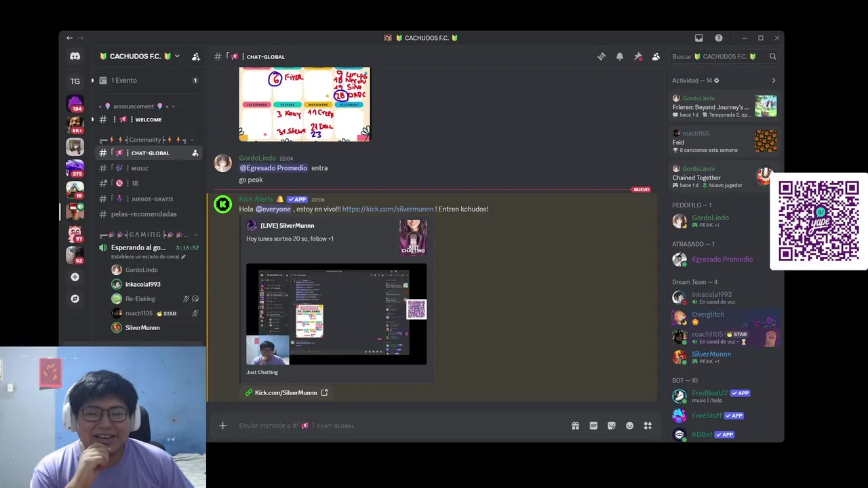Open calendar image attachment in chat

pyautogui.click(x=304, y=104)
